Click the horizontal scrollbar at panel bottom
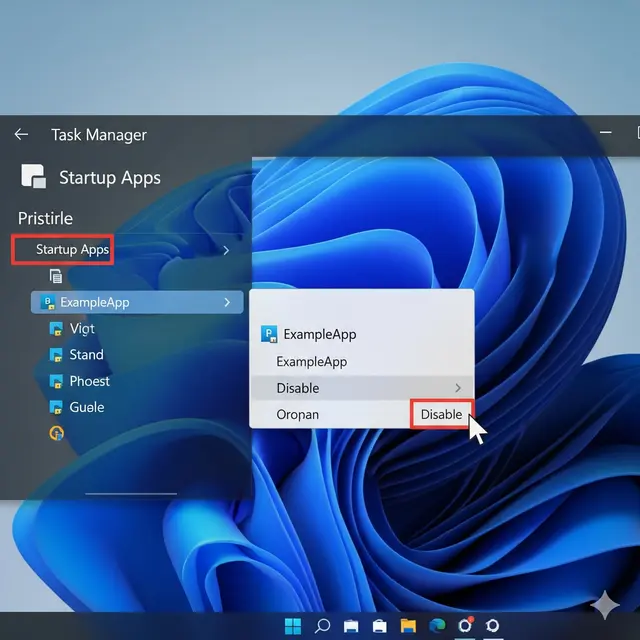This screenshot has height=640, width=640. point(131,494)
